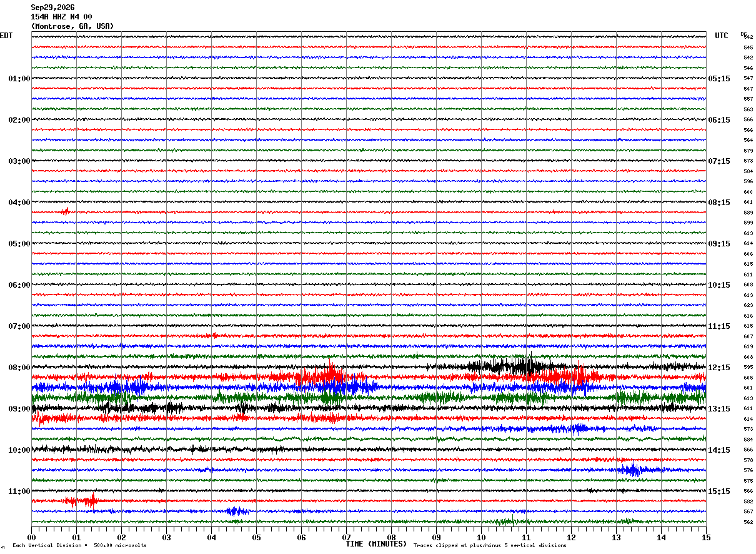Click the EDT time zone label
This screenshot has height=554, width=756.
pyautogui.click(x=6, y=36)
